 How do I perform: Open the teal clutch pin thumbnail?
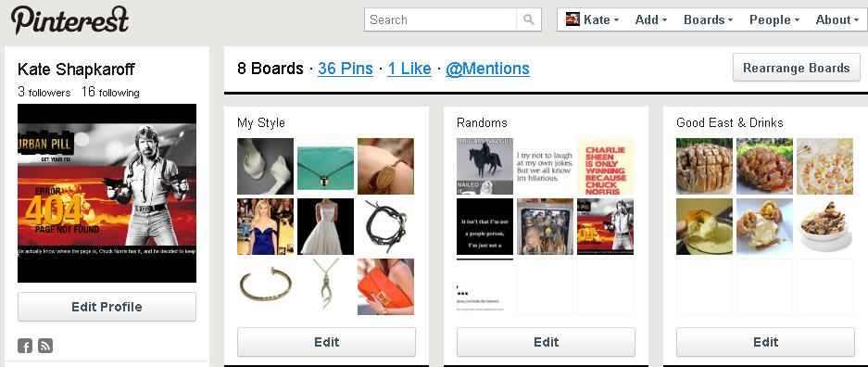click(x=325, y=166)
